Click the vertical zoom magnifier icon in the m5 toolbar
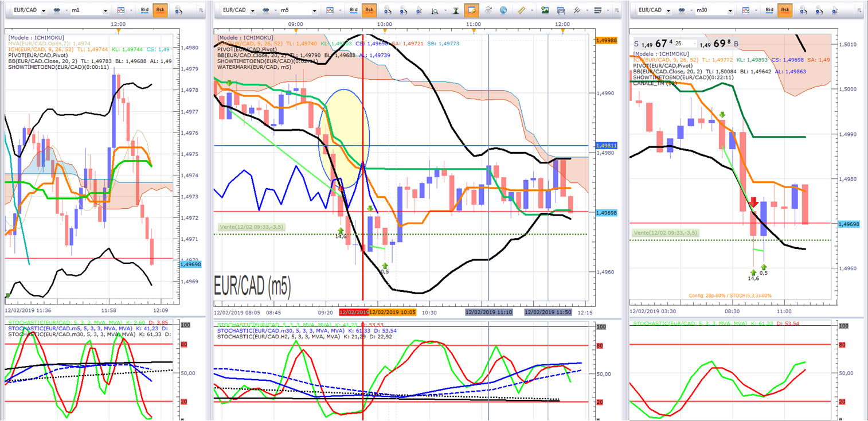868x421 pixels. [x=435, y=10]
